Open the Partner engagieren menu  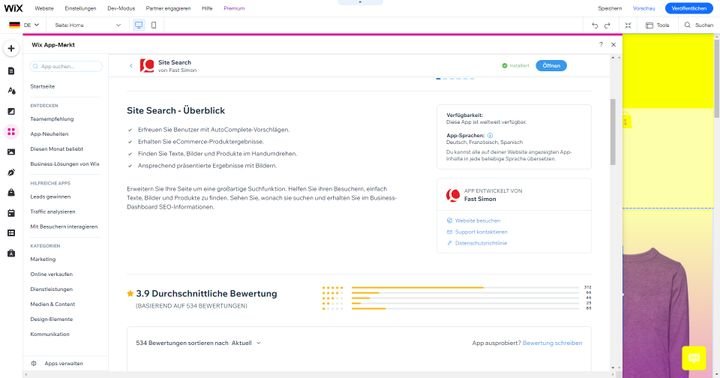pyautogui.click(x=168, y=8)
